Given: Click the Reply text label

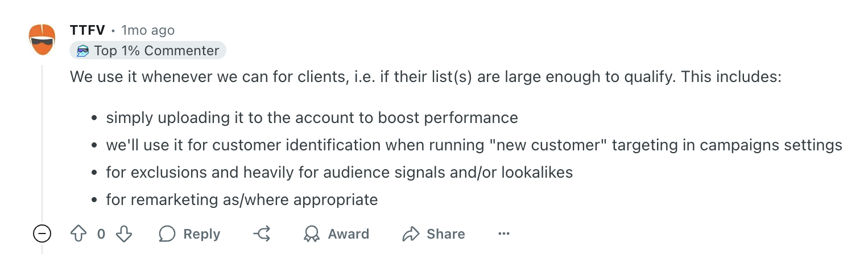Looking at the screenshot, I should 201,234.
